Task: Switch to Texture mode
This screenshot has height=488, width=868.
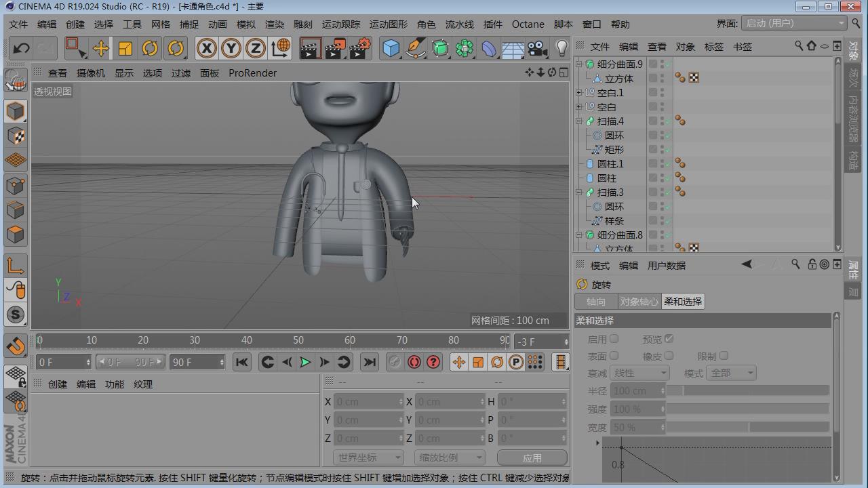Action: [16, 136]
